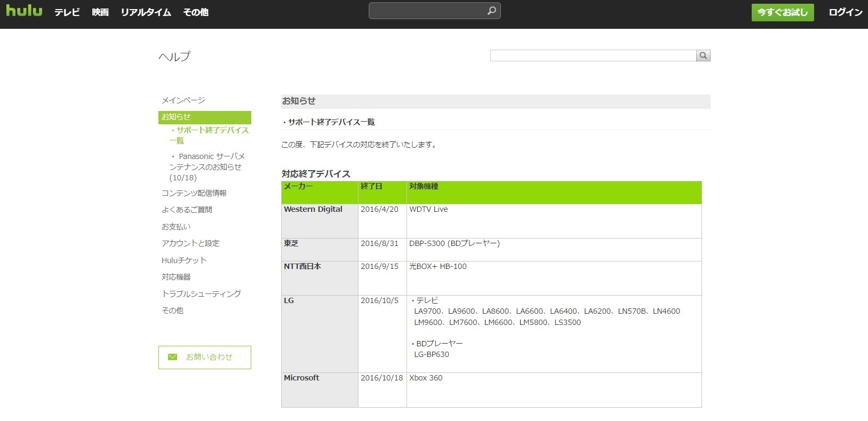
Task: Open the 映画 menu
Action: (100, 12)
